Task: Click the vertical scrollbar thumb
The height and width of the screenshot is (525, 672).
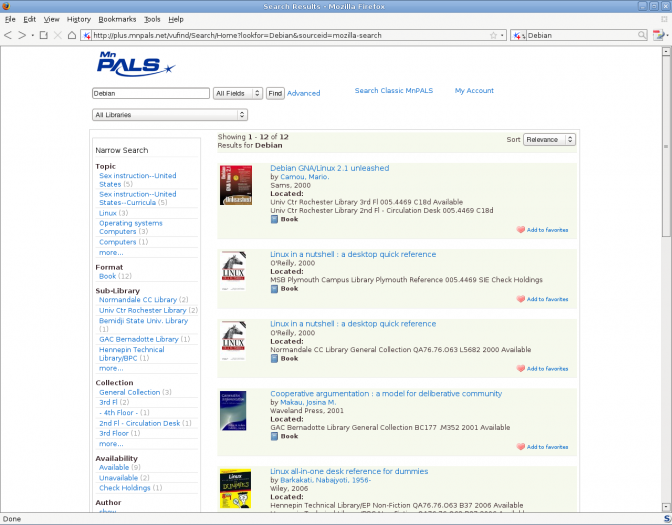Action: (666, 147)
